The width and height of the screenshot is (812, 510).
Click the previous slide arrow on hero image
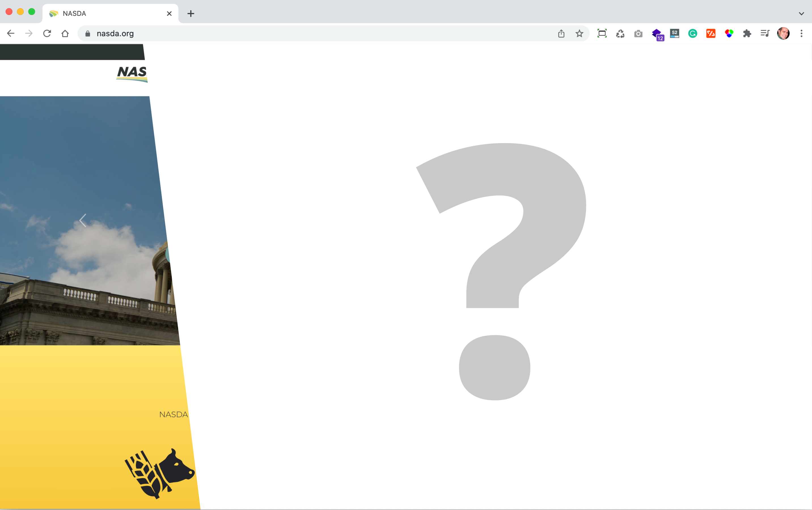click(x=83, y=220)
